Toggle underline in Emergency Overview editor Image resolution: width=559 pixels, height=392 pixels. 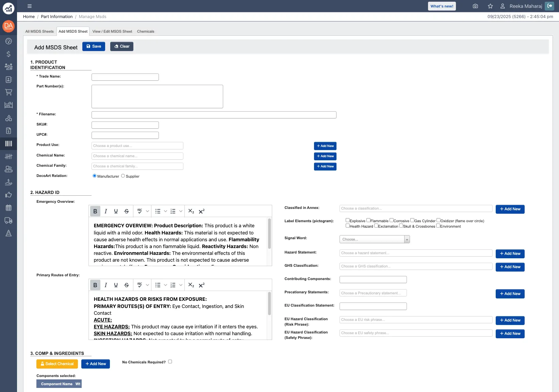click(116, 211)
